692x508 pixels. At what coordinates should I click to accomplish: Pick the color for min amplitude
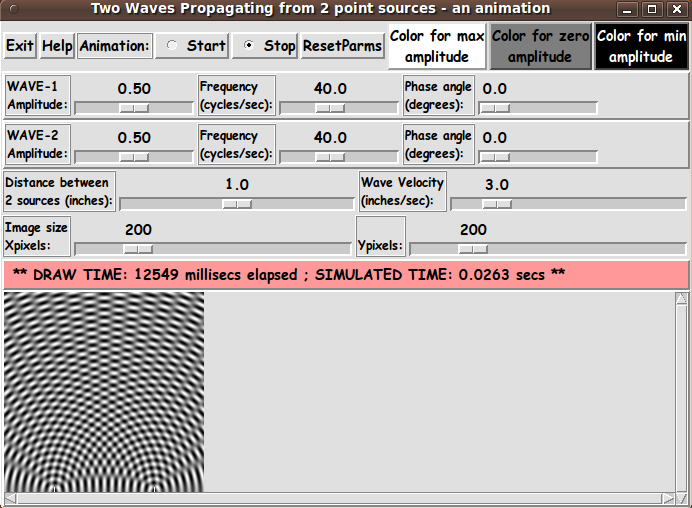641,46
